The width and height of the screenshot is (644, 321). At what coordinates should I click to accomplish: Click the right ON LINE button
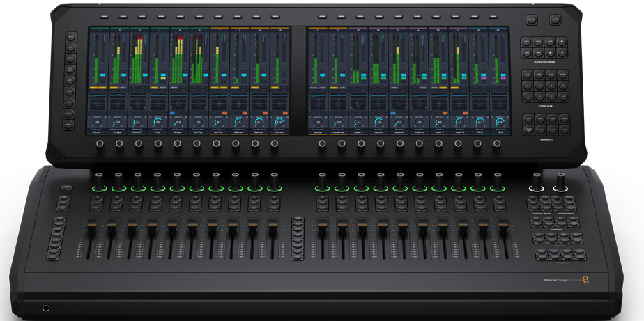(555, 19)
